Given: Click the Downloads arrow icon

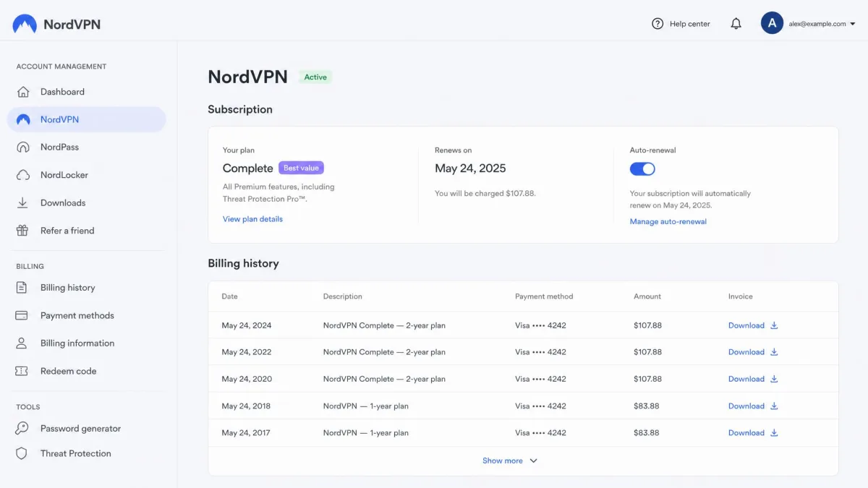Looking at the screenshot, I should click(x=22, y=202).
